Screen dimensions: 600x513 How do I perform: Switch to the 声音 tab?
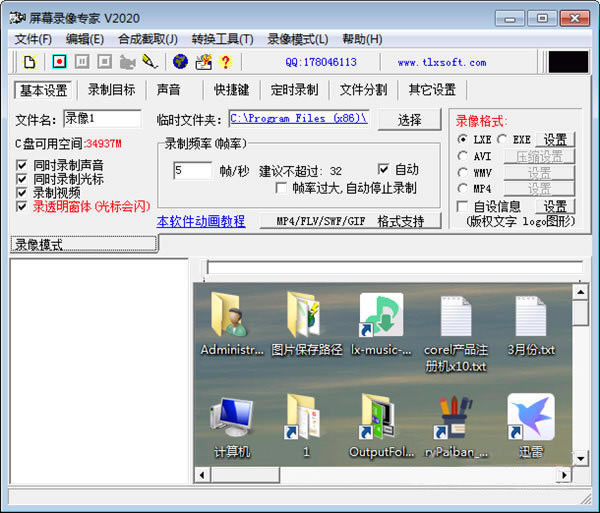[x=168, y=90]
